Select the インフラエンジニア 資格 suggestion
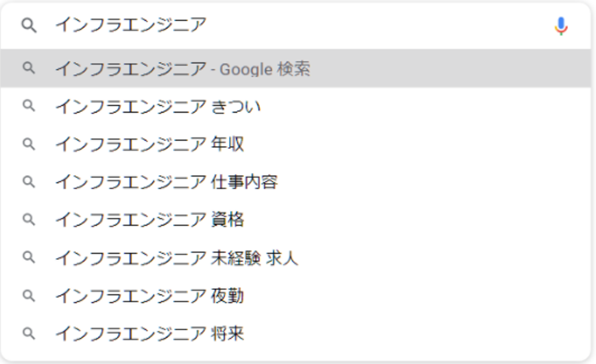 click(x=149, y=220)
